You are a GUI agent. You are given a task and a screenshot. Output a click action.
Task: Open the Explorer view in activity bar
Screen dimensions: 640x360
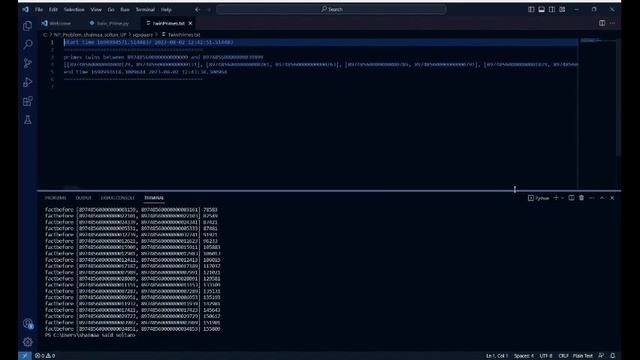28,26
